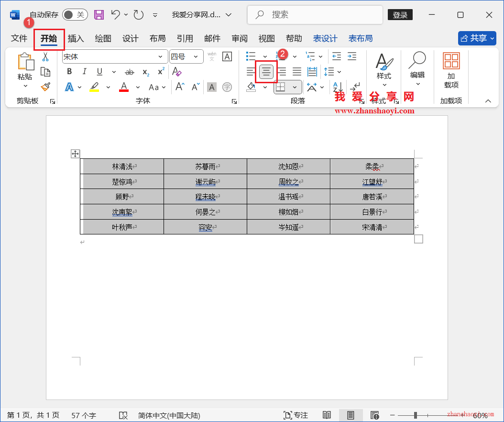Open the 编辑 editing menu button

(417, 69)
